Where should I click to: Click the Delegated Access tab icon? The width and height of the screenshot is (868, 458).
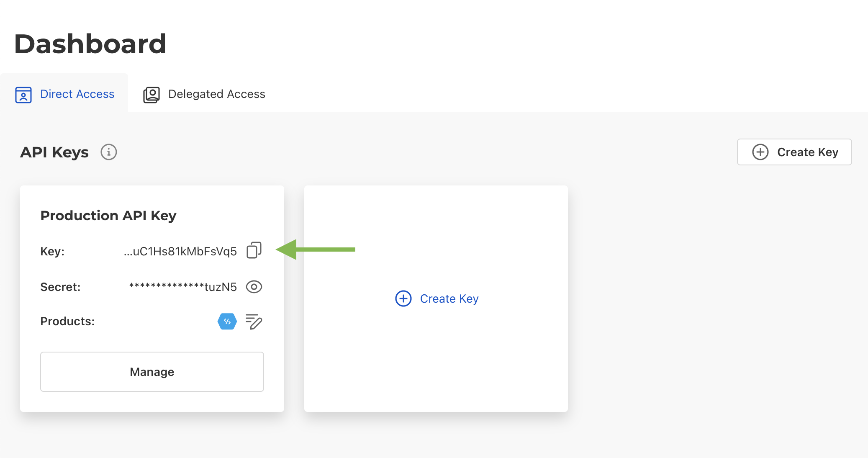click(152, 95)
